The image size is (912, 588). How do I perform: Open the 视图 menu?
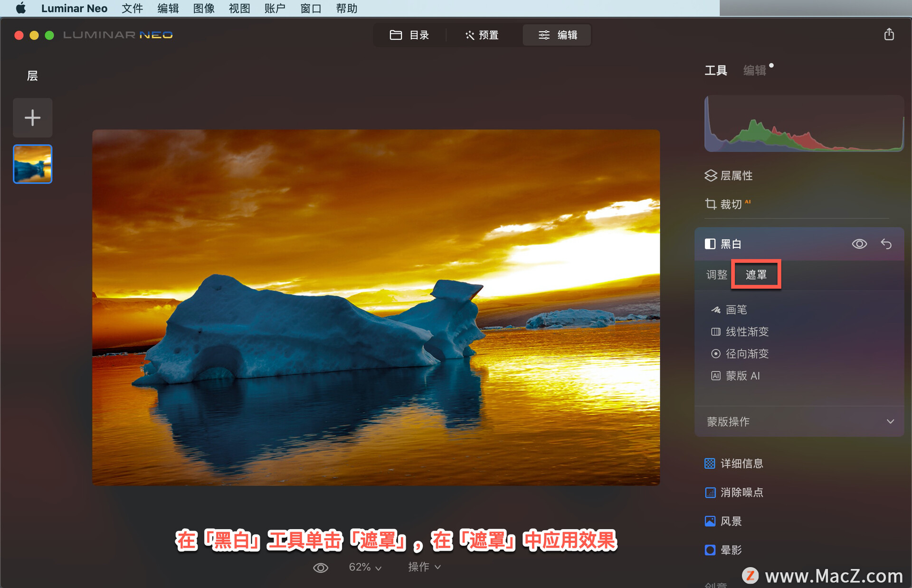(239, 8)
